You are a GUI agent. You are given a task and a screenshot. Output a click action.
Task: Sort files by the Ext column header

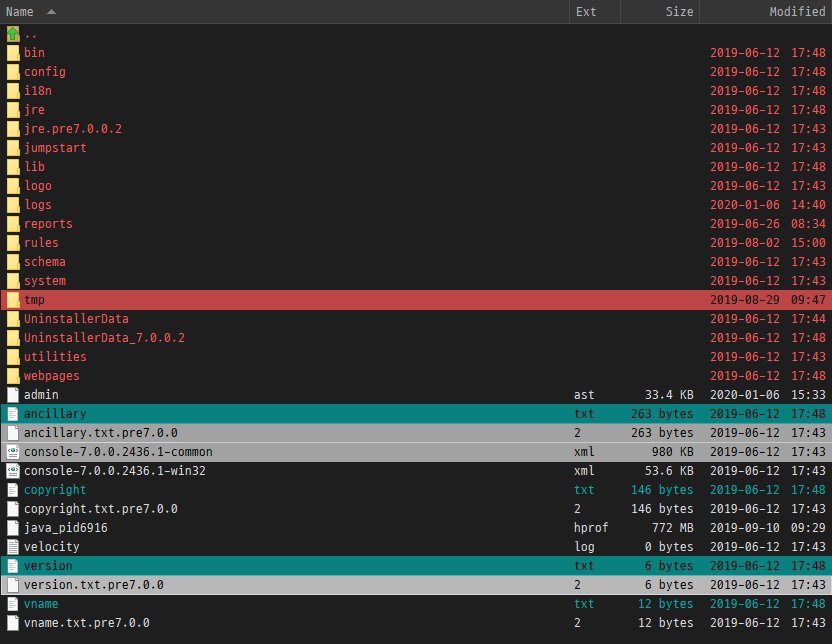[x=586, y=12]
